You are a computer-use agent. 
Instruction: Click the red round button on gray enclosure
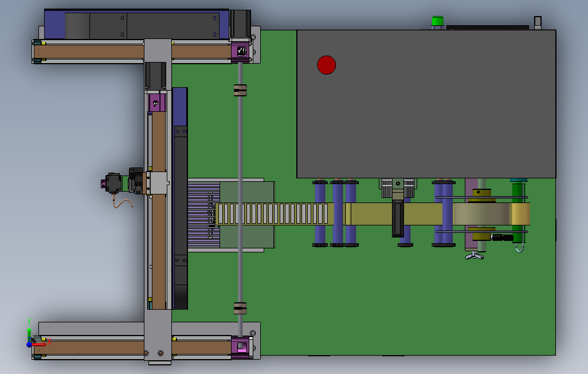326,65
